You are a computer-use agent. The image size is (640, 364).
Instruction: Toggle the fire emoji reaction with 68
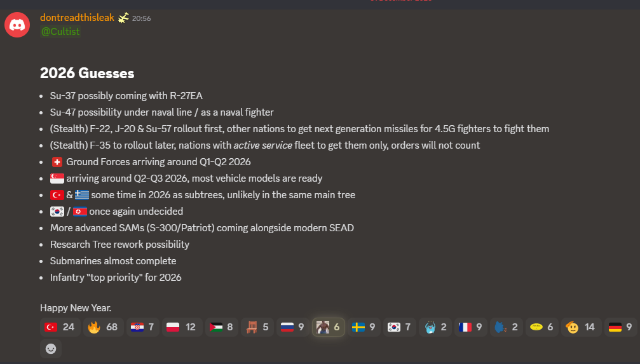(x=103, y=327)
